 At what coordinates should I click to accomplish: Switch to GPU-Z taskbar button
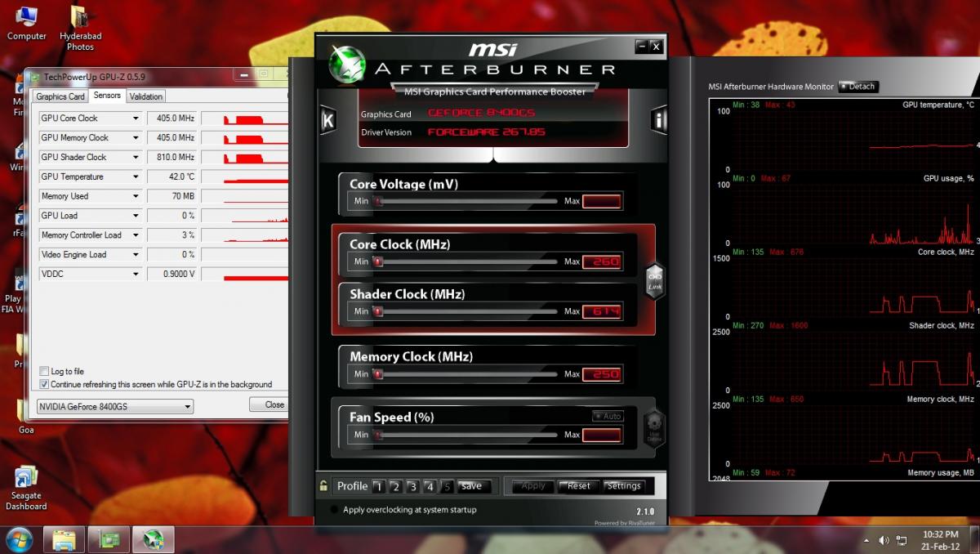tap(109, 539)
